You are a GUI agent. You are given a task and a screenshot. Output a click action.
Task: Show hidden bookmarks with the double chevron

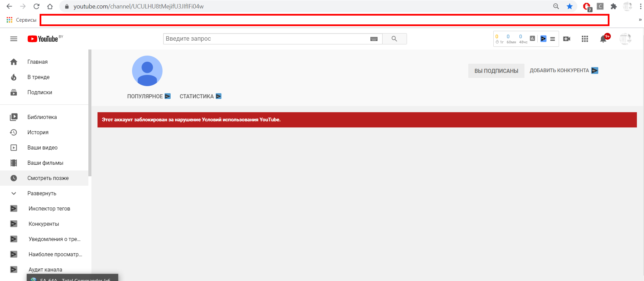point(640,20)
